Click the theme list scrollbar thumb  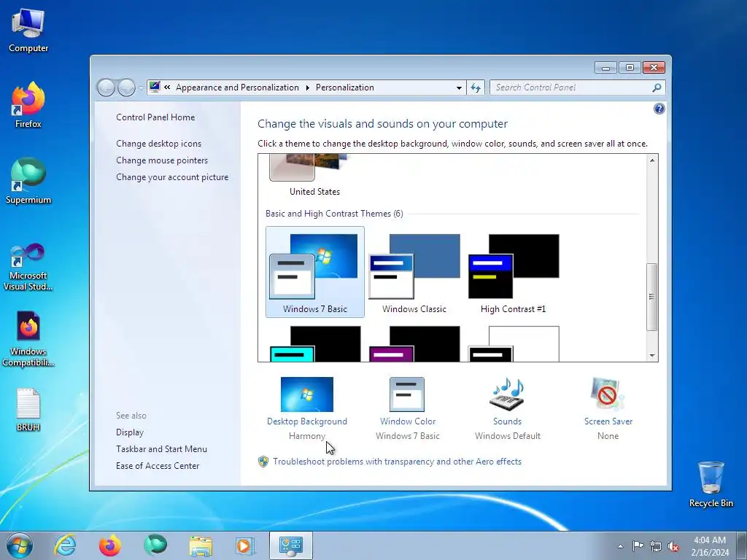(652, 297)
